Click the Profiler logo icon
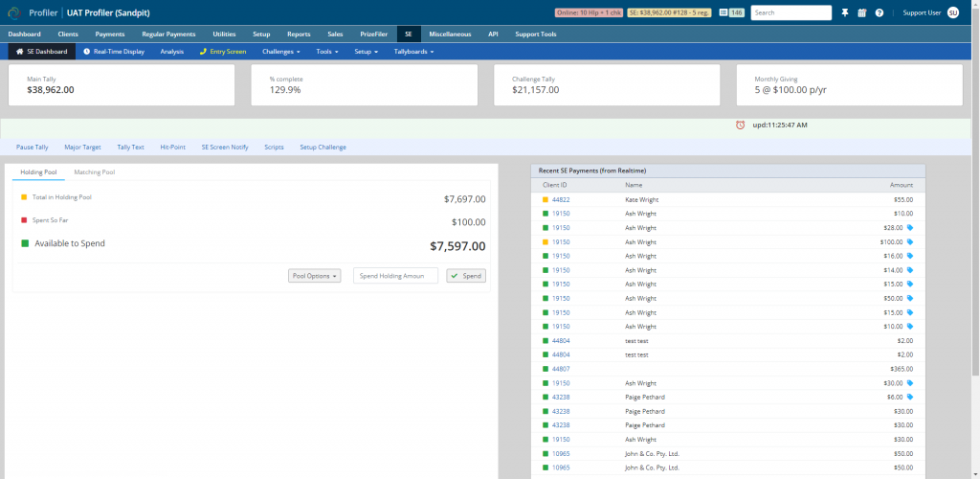 click(14, 12)
